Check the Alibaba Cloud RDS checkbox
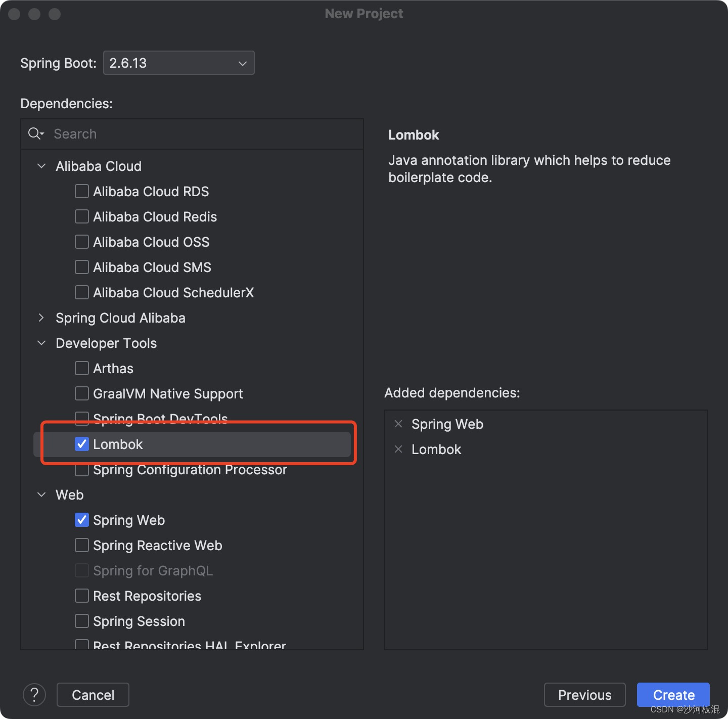Viewport: 728px width, 719px height. pyautogui.click(x=82, y=191)
